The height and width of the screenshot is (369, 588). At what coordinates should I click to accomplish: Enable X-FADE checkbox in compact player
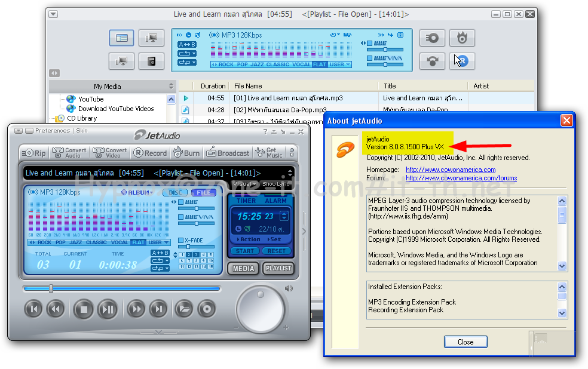point(180,240)
